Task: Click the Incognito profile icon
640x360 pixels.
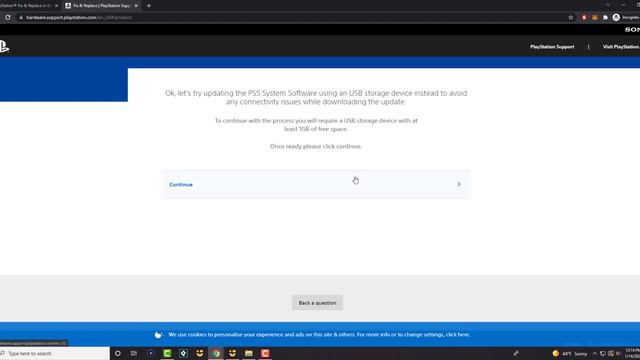Action: [x=616, y=18]
